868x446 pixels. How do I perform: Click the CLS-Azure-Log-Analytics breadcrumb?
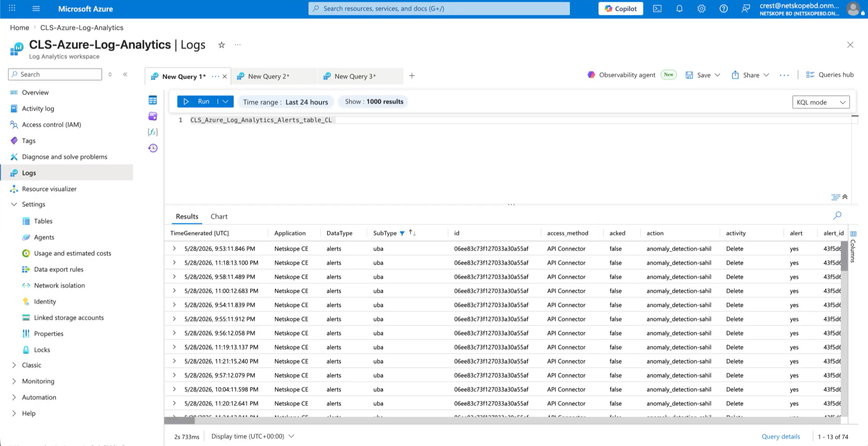[x=82, y=28]
